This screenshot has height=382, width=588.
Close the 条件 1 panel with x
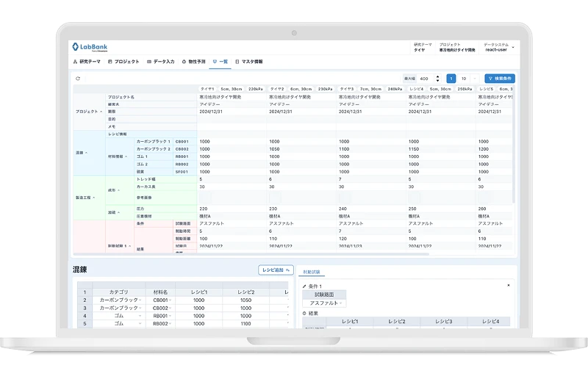(x=509, y=285)
